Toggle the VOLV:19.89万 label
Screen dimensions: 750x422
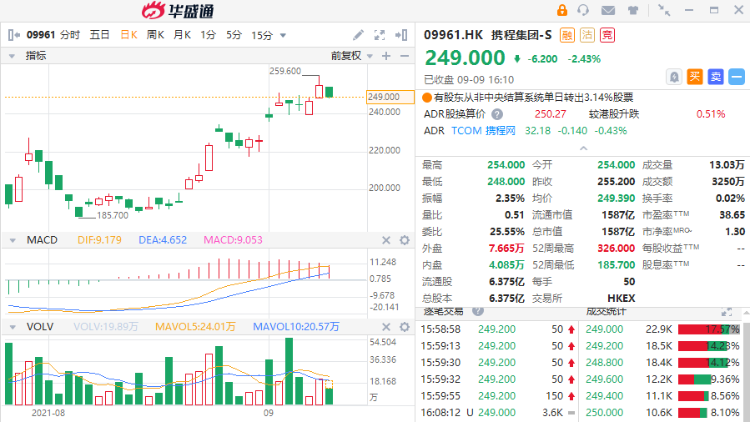pos(106,327)
